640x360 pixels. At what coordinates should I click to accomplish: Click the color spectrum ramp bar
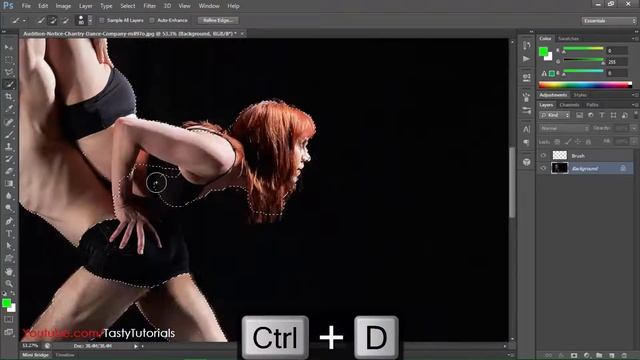click(x=585, y=85)
